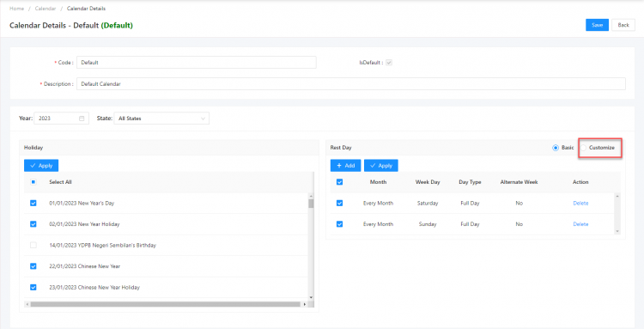Expand the State dropdown showing All States
The image size is (644, 329).
tap(161, 119)
